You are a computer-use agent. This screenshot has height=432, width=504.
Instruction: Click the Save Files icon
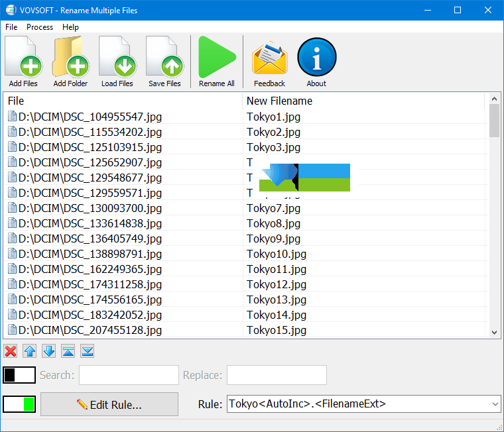point(164,62)
